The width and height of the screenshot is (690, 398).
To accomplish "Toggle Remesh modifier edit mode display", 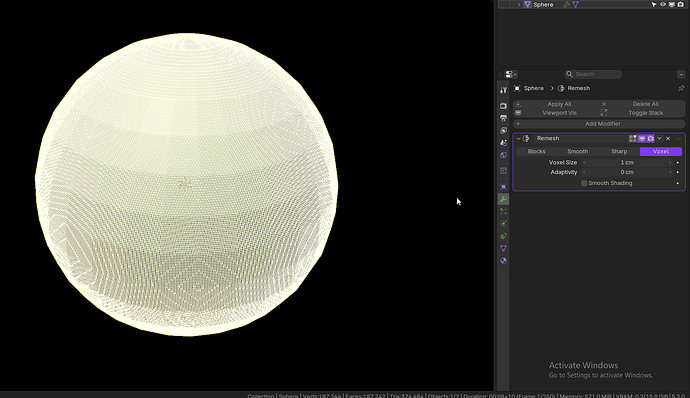I will tap(633, 138).
